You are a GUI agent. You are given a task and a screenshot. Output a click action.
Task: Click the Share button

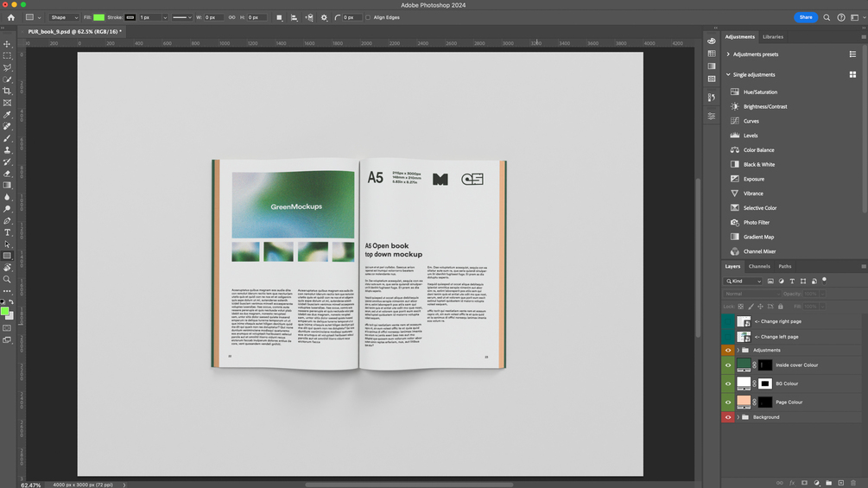pyautogui.click(x=806, y=17)
